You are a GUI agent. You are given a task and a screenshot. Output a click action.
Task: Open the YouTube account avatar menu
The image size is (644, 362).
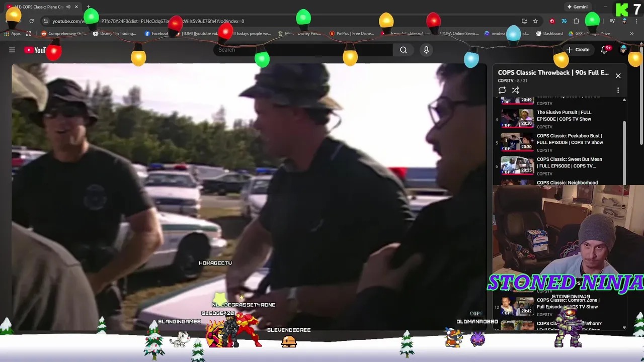coord(624,49)
